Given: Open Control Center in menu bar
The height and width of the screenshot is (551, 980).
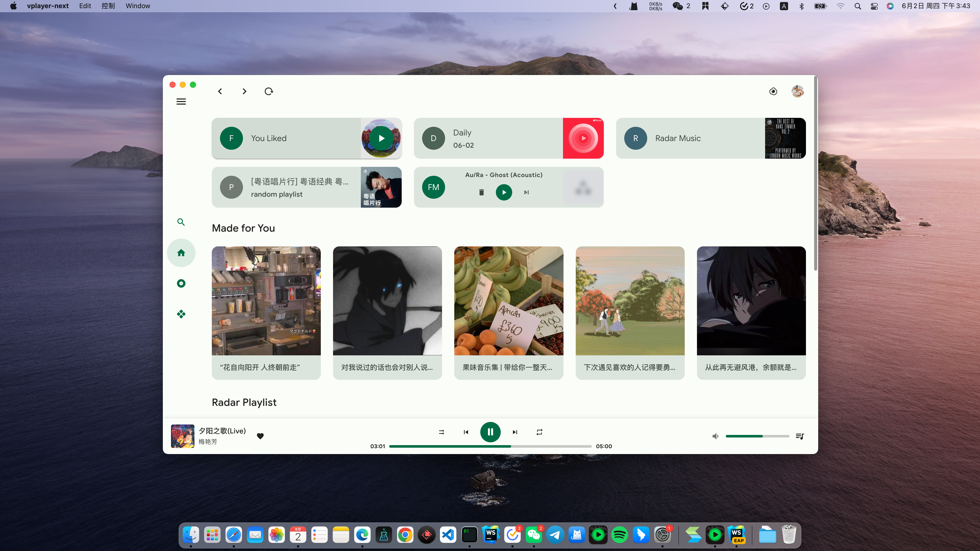Looking at the screenshot, I should pyautogui.click(x=874, y=6).
